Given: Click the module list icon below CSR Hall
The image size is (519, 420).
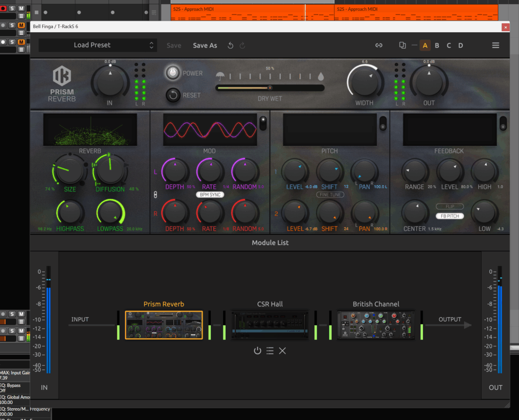Looking at the screenshot, I should pos(270,351).
